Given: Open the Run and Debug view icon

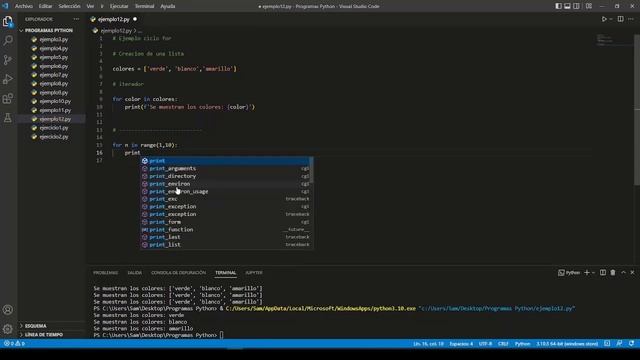Looking at the screenshot, I should coord(8,79).
